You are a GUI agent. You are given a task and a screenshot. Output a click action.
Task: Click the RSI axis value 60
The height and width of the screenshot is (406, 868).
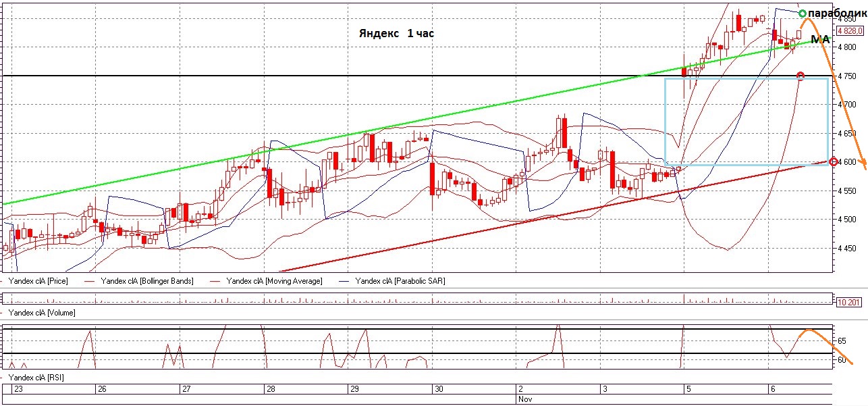tap(842, 361)
